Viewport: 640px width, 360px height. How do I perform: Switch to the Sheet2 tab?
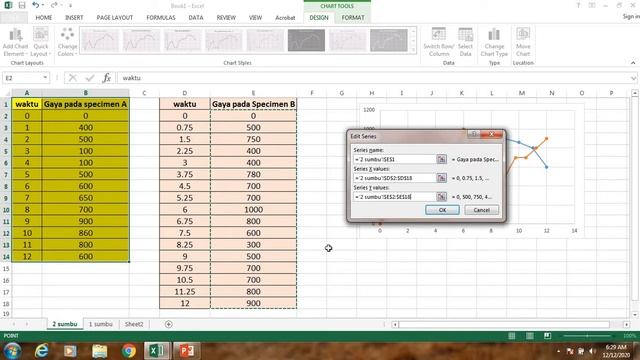point(134,324)
